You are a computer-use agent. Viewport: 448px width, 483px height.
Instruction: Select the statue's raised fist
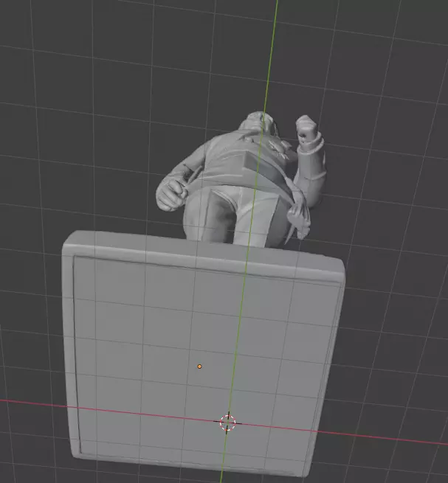click(307, 129)
